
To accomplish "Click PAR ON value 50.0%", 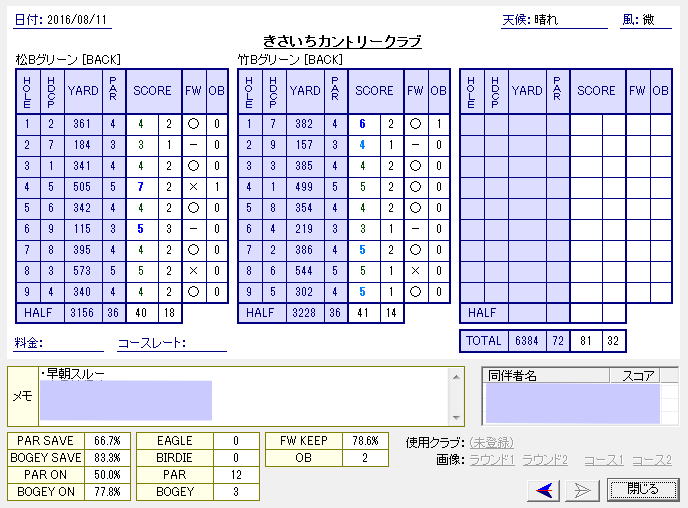I will click(107, 475).
